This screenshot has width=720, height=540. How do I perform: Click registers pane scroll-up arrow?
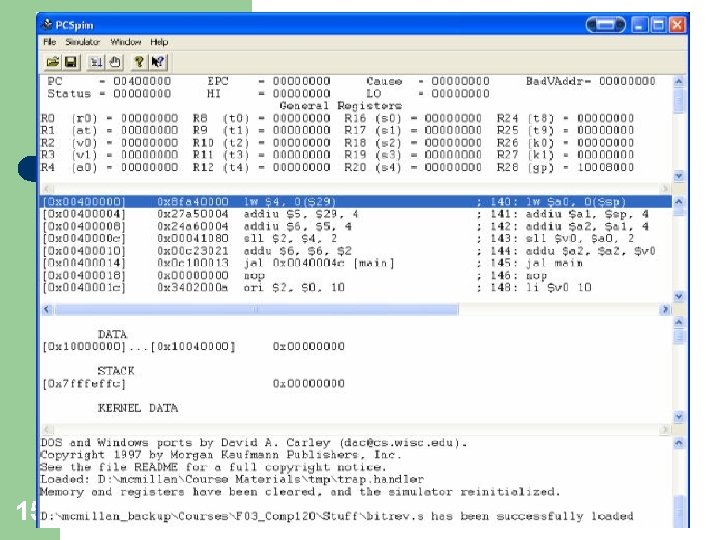tap(679, 82)
